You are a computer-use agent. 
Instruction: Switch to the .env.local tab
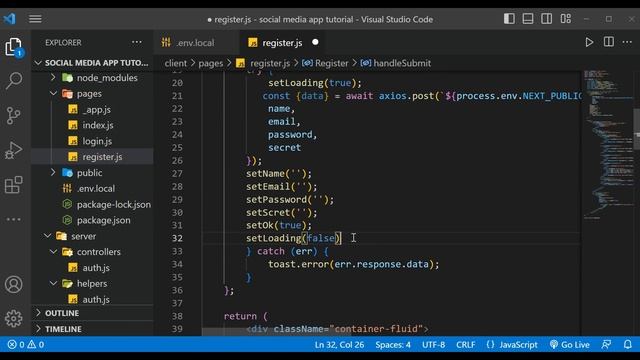[195, 42]
